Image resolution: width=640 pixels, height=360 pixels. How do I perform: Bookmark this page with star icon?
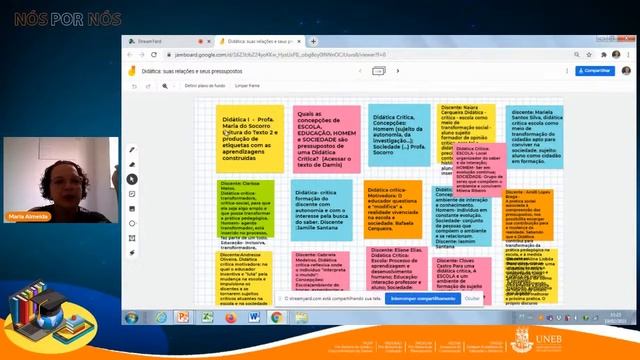pyautogui.click(x=589, y=54)
